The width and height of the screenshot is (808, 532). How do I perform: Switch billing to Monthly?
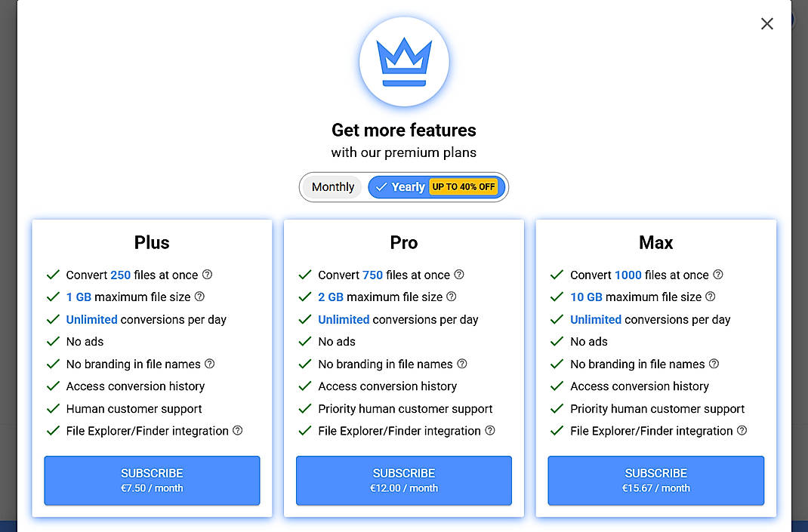333,186
